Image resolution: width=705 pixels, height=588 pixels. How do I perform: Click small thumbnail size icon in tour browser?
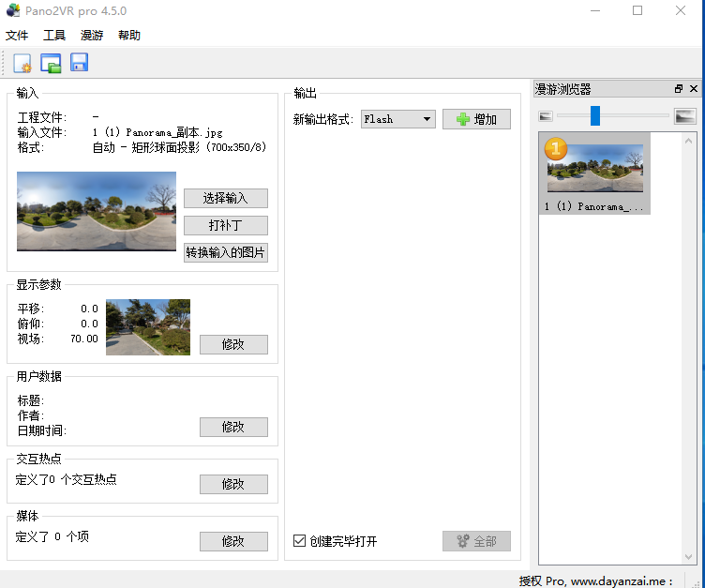pyautogui.click(x=546, y=116)
